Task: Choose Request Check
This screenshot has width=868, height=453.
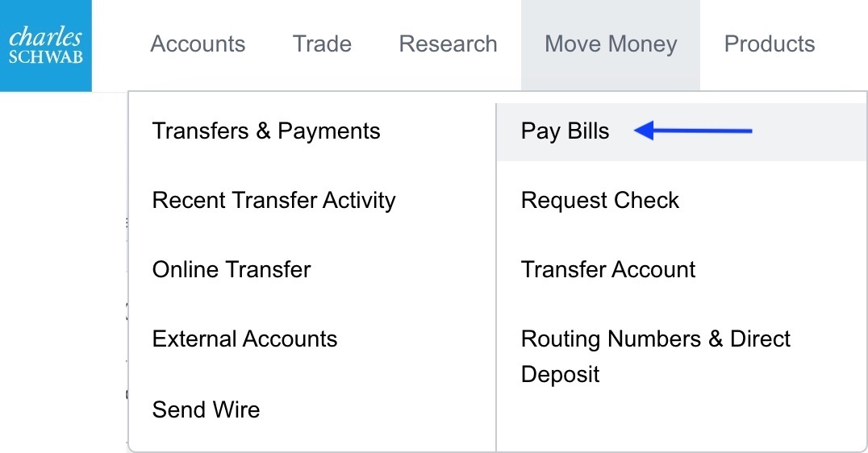Action: (x=600, y=200)
